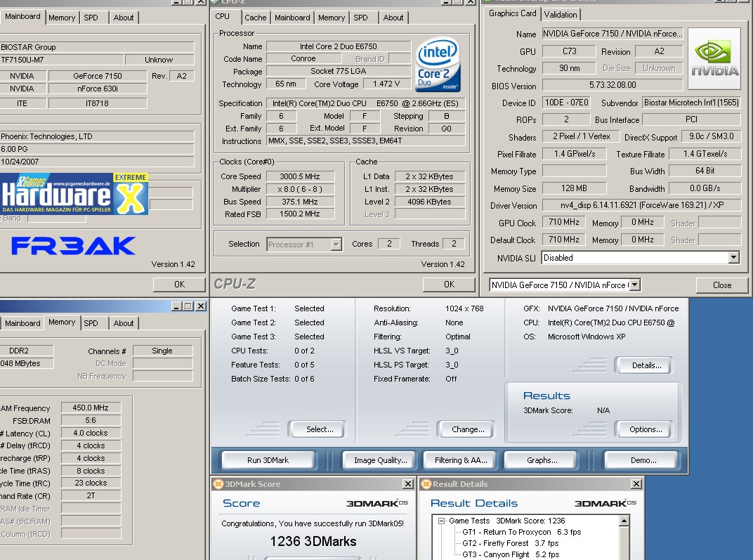Click the 1236 3DMarks score text
Viewport: 753px width, 560px height.
[x=313, y=541]
